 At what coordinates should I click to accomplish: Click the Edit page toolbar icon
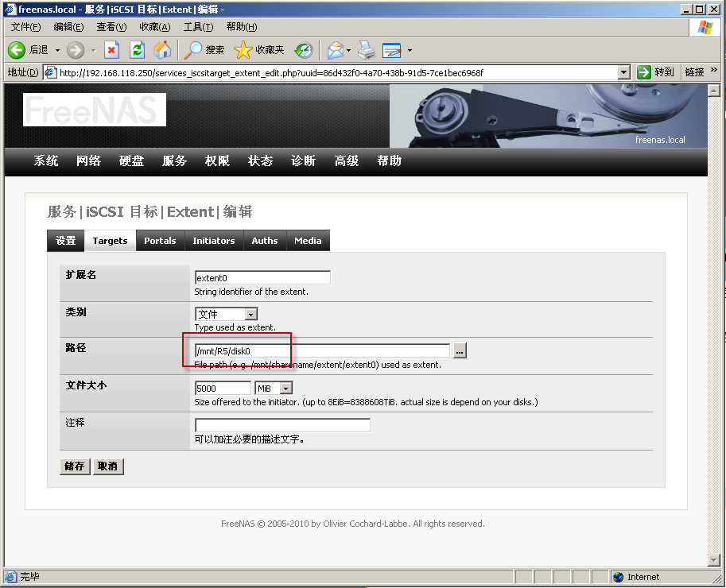coord(392,50)
